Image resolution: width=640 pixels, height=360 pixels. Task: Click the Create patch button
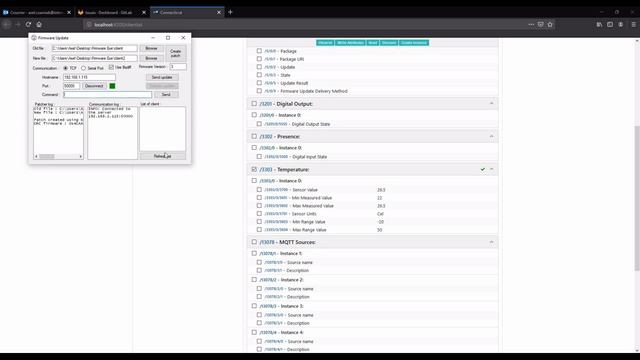click(176, 53)
